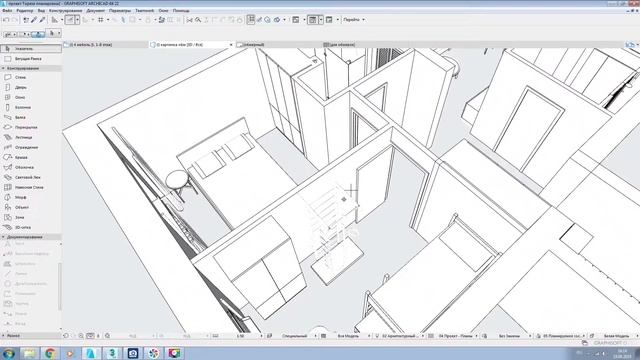
Task: Toggle the highlighted guide line button
Action: coord(70,20)
